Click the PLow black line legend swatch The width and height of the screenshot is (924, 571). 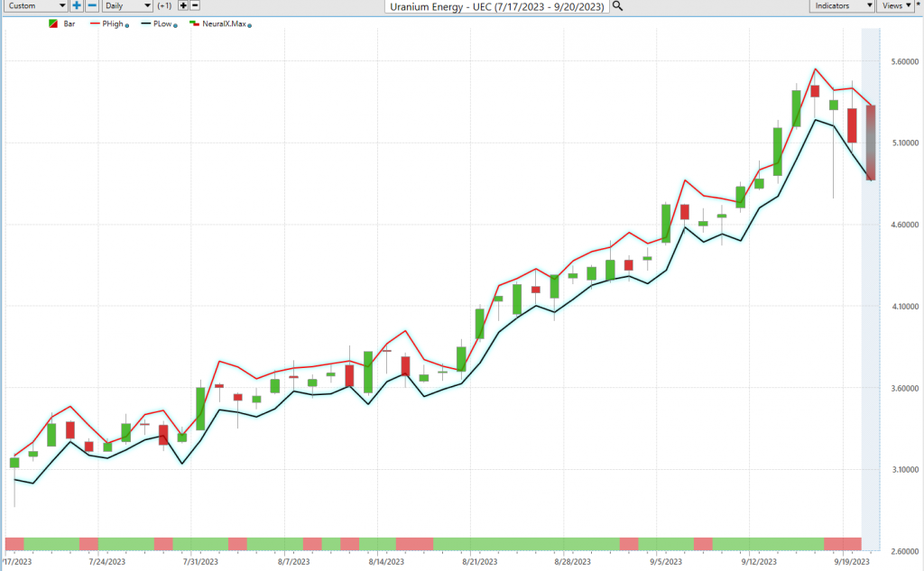point(146,24)
